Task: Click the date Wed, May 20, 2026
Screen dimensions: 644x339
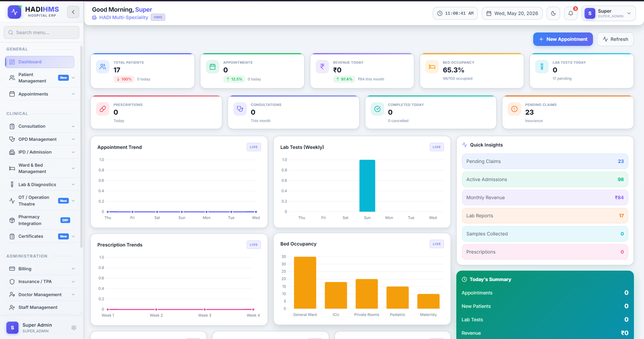Action: point(512,13)
